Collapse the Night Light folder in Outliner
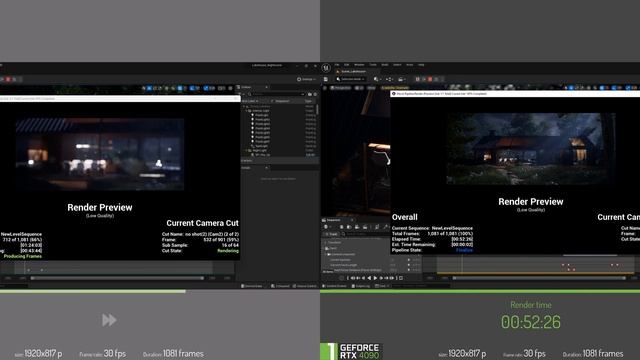640x360 pixels. pos(246,150)
